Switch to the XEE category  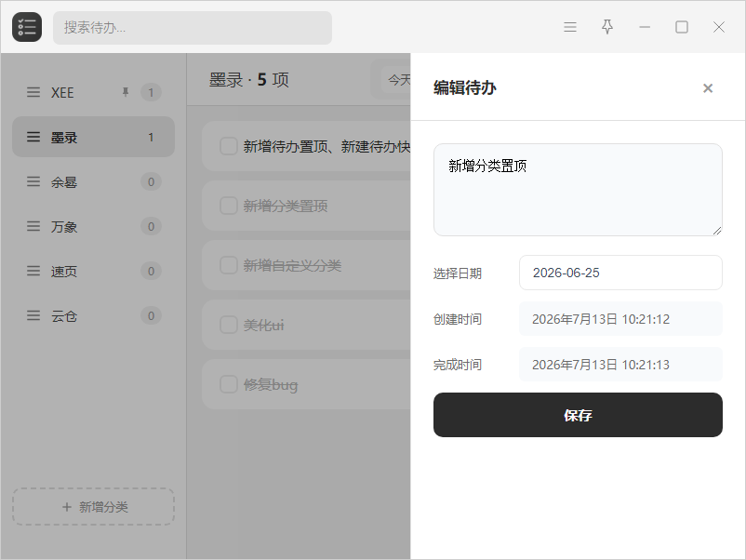pyautogui.click(x=93, y=92)
